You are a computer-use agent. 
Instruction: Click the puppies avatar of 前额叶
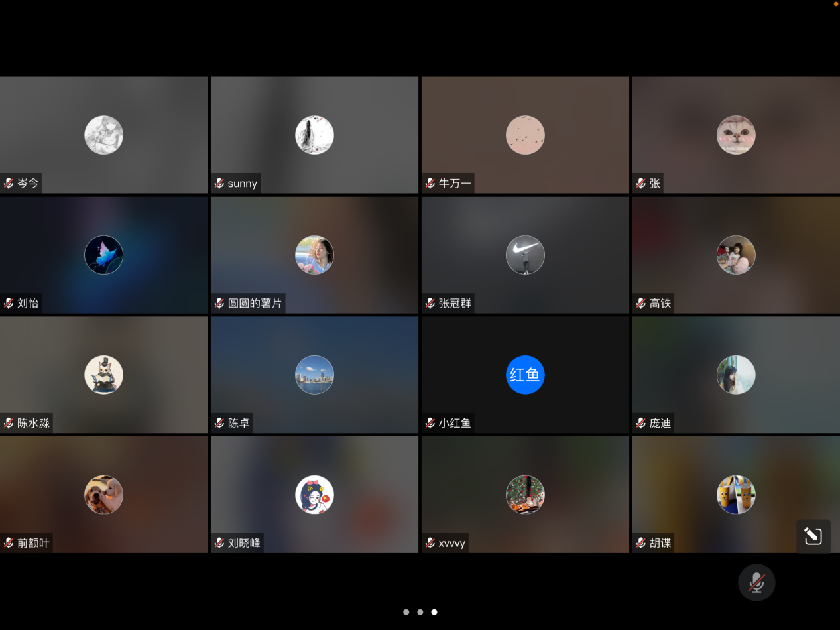(103, 495)
